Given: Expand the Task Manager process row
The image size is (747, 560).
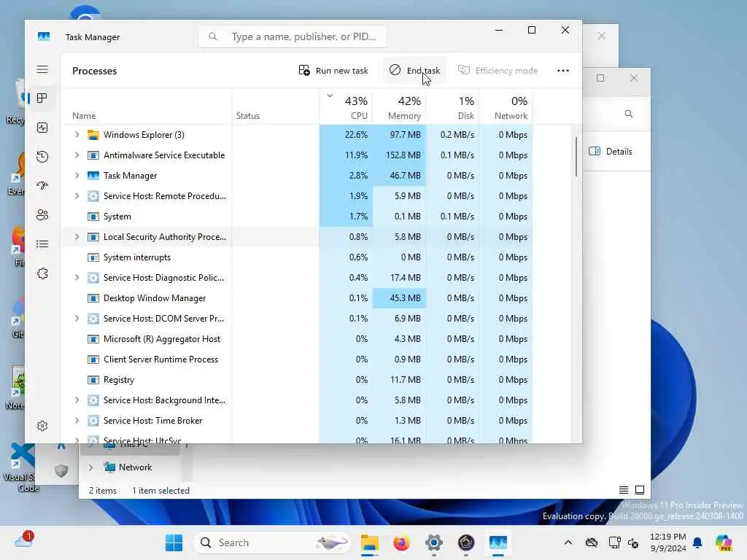Looking at the screenshot, I should click(x=77, y=176).
